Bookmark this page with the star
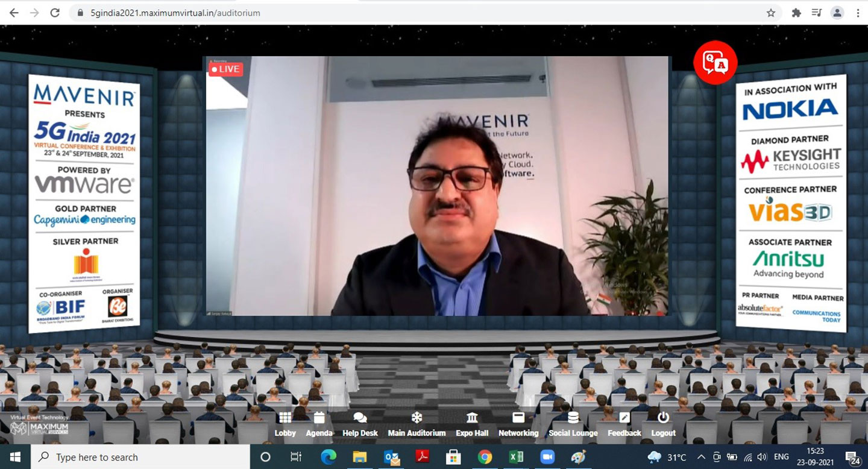Viewport: 868px width, 469px height. pyautogui.click(x=771, y=13)
